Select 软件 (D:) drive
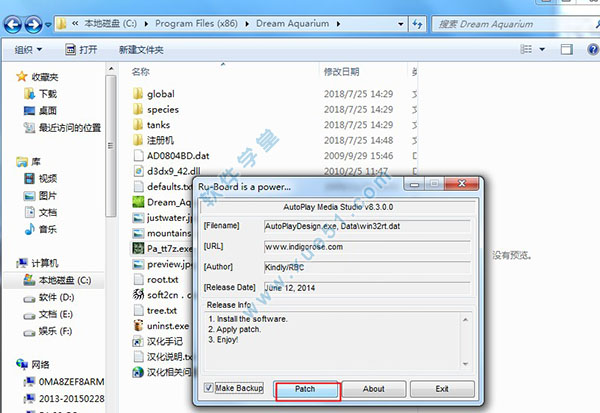This screenshot has height=413, width=600. tap(49, 297)
